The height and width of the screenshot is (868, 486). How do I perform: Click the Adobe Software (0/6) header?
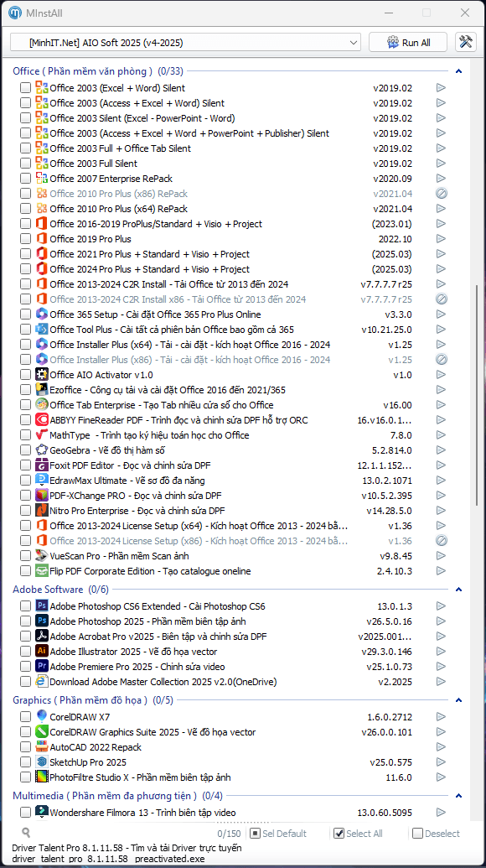61,590
